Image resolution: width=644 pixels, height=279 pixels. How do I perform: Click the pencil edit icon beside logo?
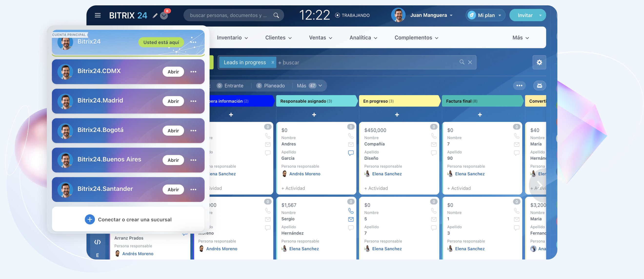(x=155, y=16)
